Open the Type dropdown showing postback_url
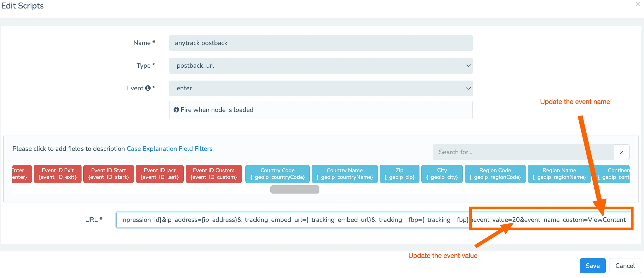The image size is (644, 278). [321, 66]
